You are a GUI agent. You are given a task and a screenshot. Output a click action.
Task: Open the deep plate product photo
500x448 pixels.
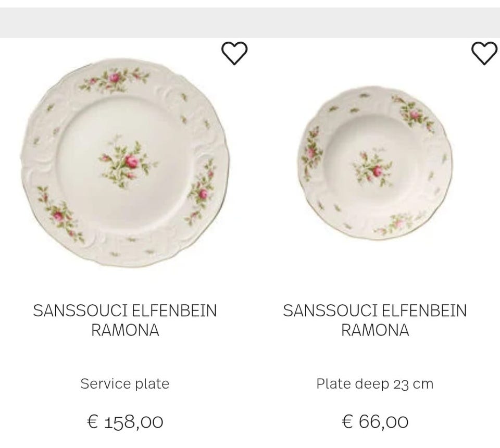click(375, 163)
